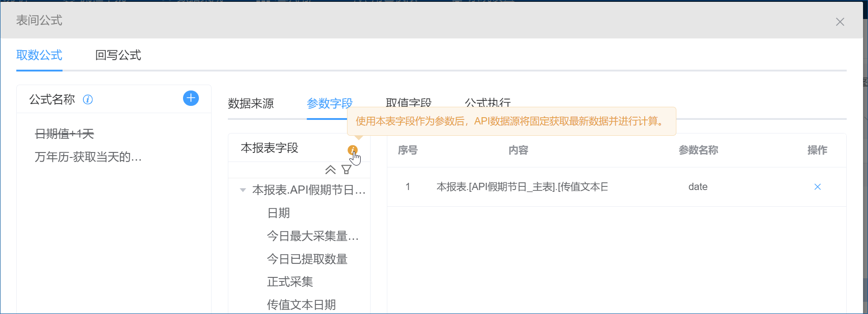Screen dimensions: 868x314
Task: Click the parameter name cell 'date'
Action: 698,187
